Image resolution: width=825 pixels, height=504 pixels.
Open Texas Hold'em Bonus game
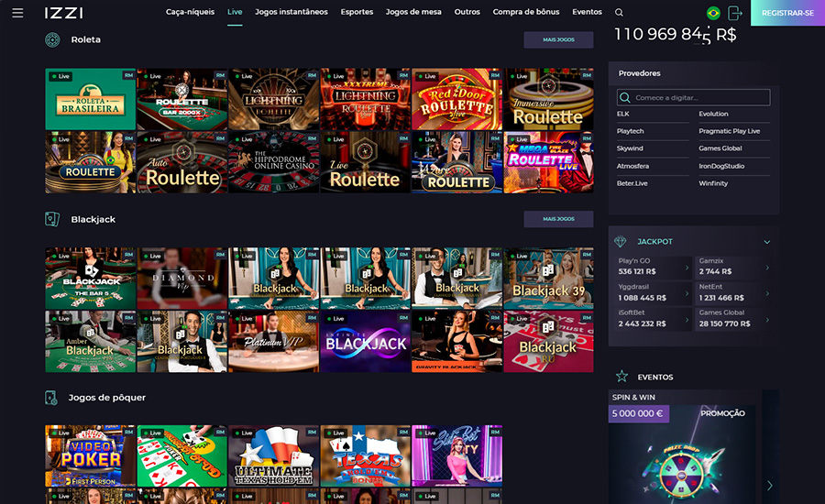click(365, 456)
